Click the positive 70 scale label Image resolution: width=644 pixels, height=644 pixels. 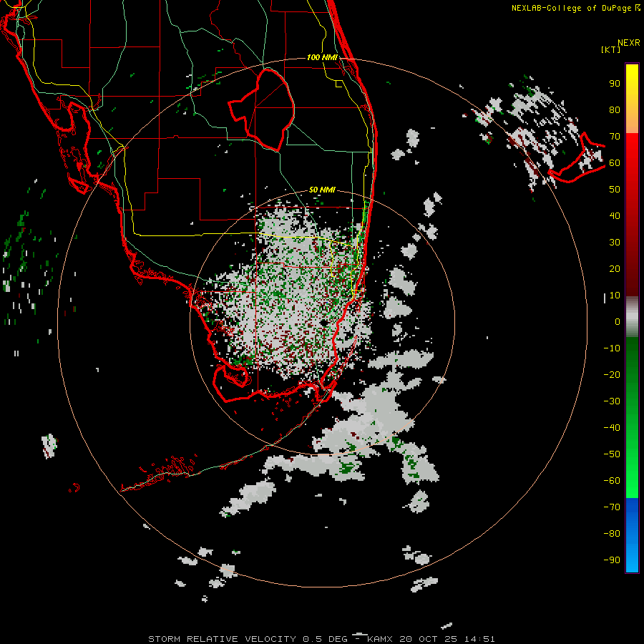click(x=615, y=137)
